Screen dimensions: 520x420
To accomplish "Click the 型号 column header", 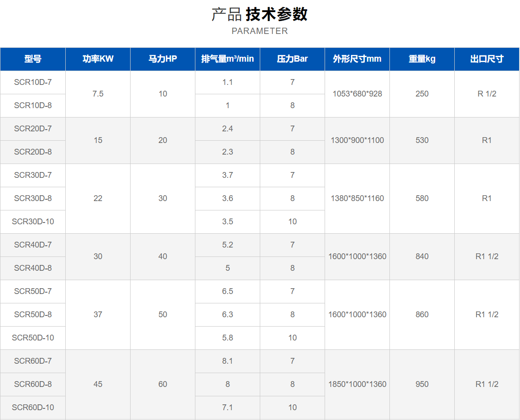I will tap(33, 59).
